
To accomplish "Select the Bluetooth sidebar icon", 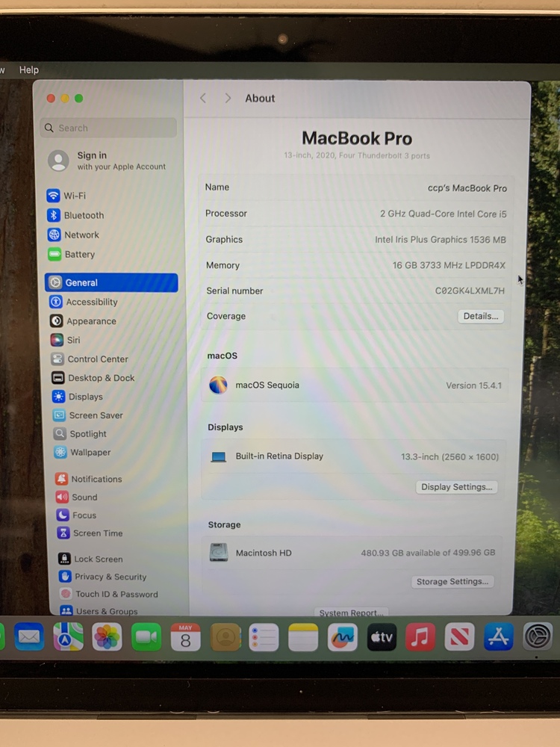I will [54, 215].
